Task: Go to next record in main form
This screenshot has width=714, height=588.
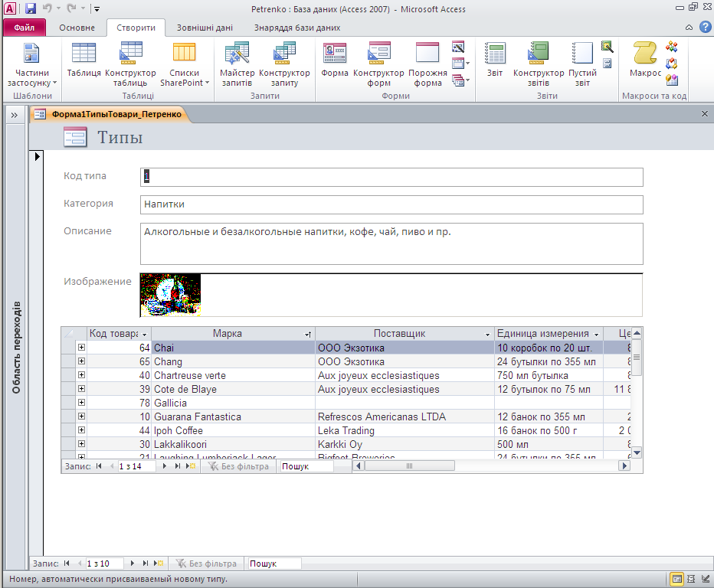Action: tap(133, 563)
